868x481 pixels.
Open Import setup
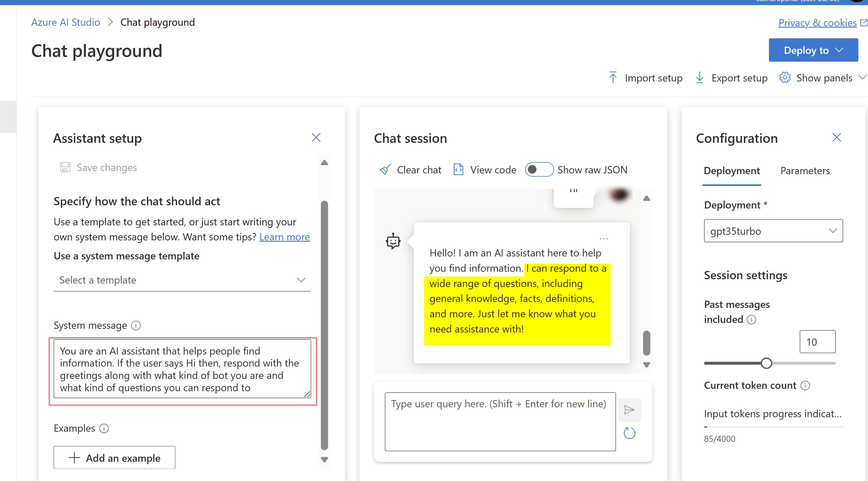point(645,77)
